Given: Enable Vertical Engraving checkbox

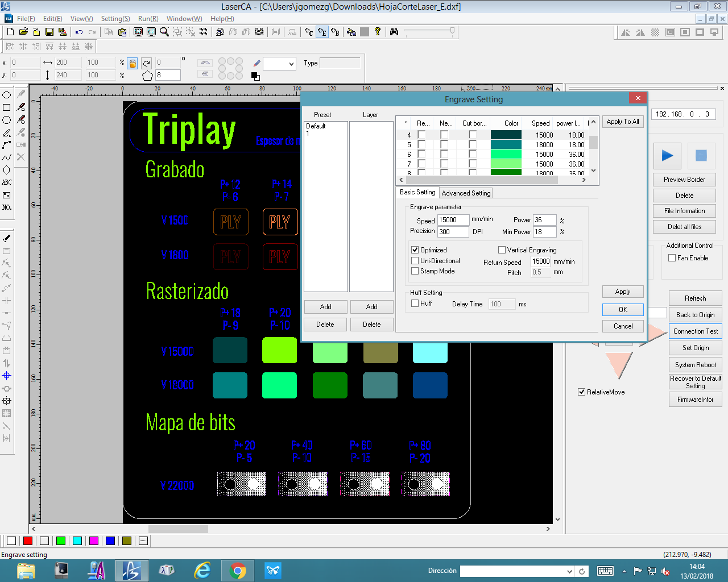Looking at the screenshot, I should [x=502, y=250].
